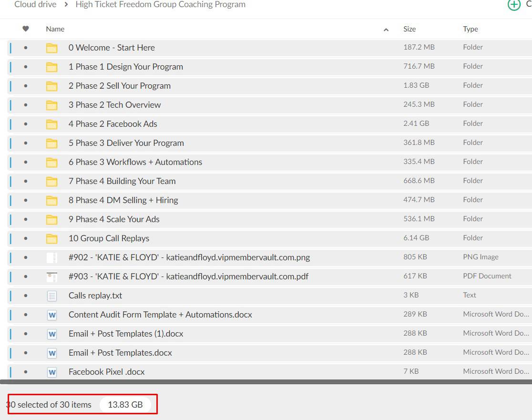This screenshot has width=532, height=420.
Task: Click High Ticket Freedom Group Coaching Program breadcrumb
Action: (160, 5)
